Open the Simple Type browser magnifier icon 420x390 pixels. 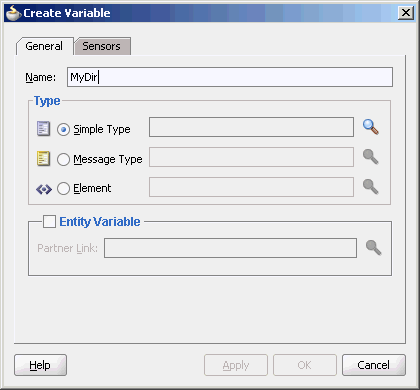371,127
